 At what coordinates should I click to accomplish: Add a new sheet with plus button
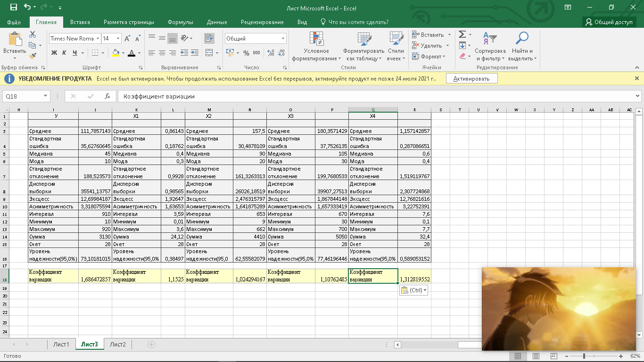pyautogui.click(x=151, y=345)
